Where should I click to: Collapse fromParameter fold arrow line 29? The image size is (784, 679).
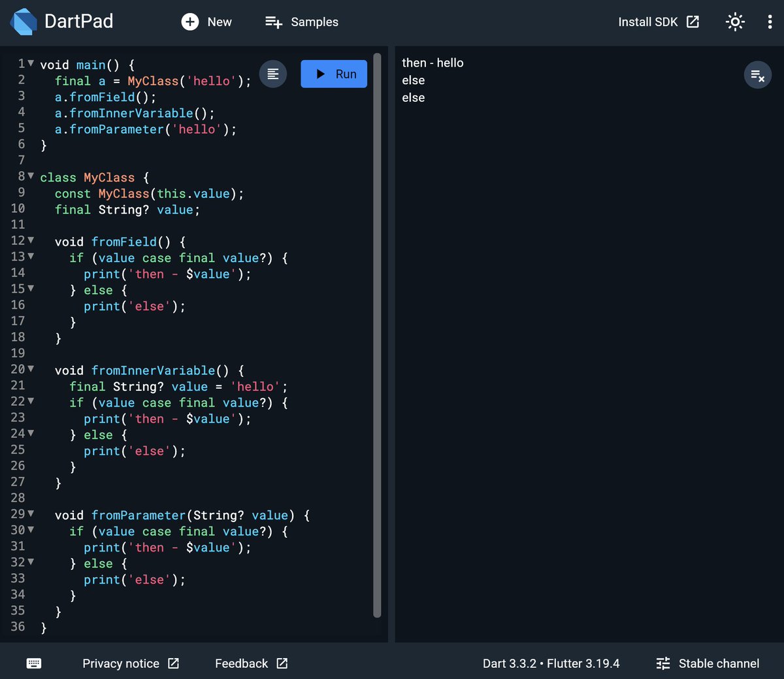(31, 514)
